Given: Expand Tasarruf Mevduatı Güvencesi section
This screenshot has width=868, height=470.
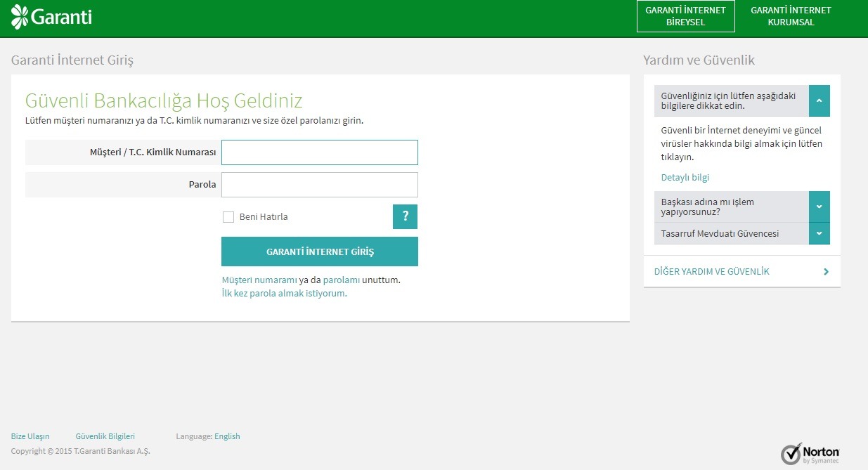Looking at the screenshot, I should [820, 233].
